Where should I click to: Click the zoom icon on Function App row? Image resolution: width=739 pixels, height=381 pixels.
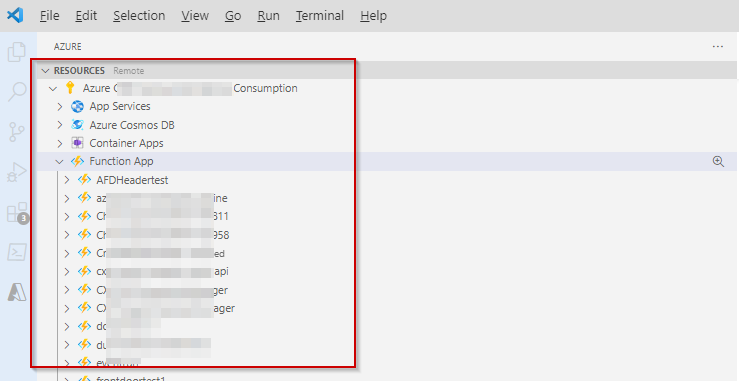point(718,161)
